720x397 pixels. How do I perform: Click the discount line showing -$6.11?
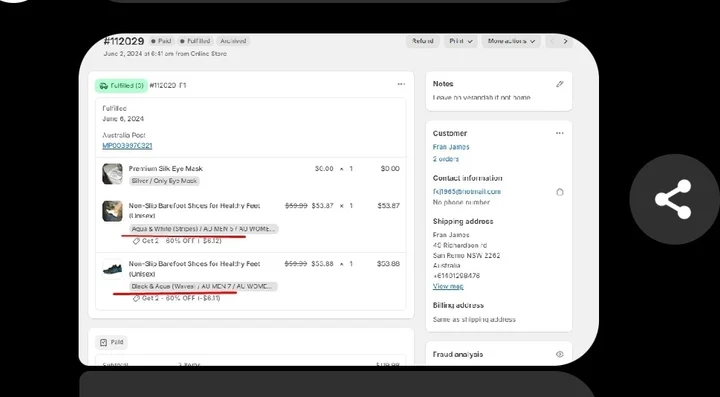pos(176,298)
